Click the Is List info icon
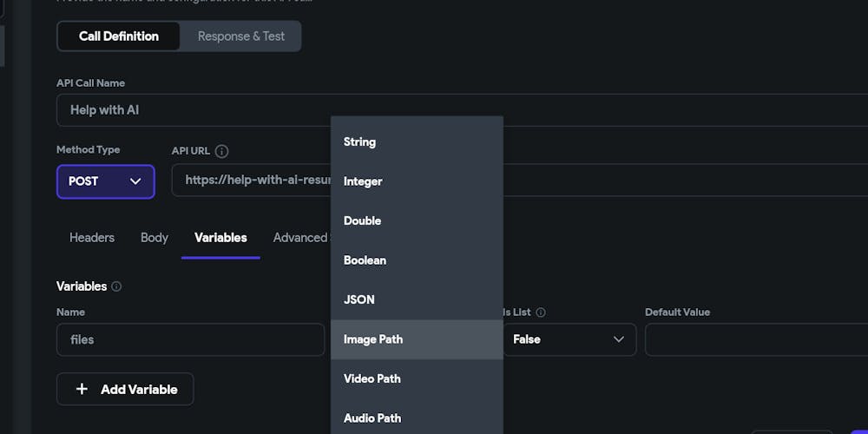The height and width of the screenshot is (434, 868). [541, 312]
